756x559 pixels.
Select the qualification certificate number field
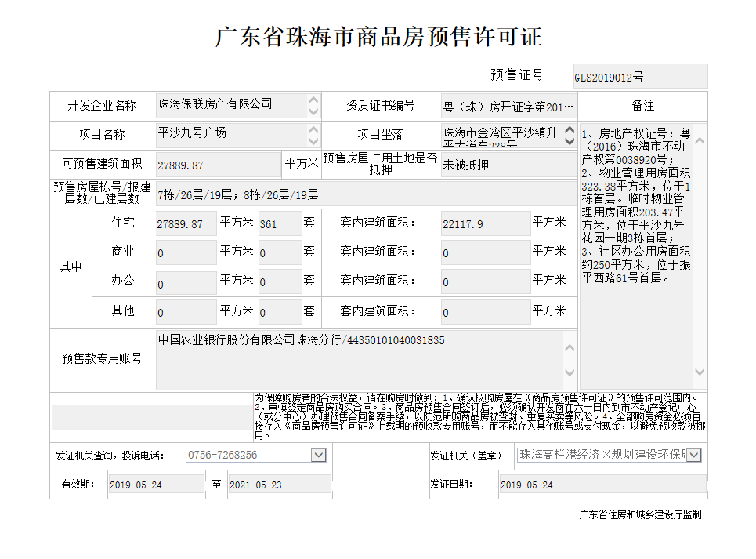click(508, 106)
